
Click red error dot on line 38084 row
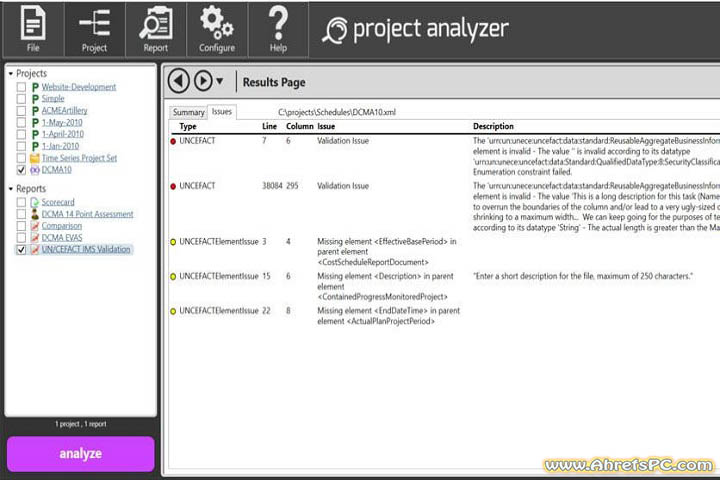coord(173,186)
